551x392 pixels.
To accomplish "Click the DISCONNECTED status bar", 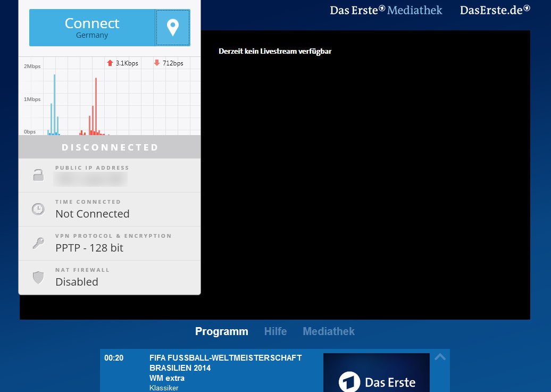I will [110, 147].
